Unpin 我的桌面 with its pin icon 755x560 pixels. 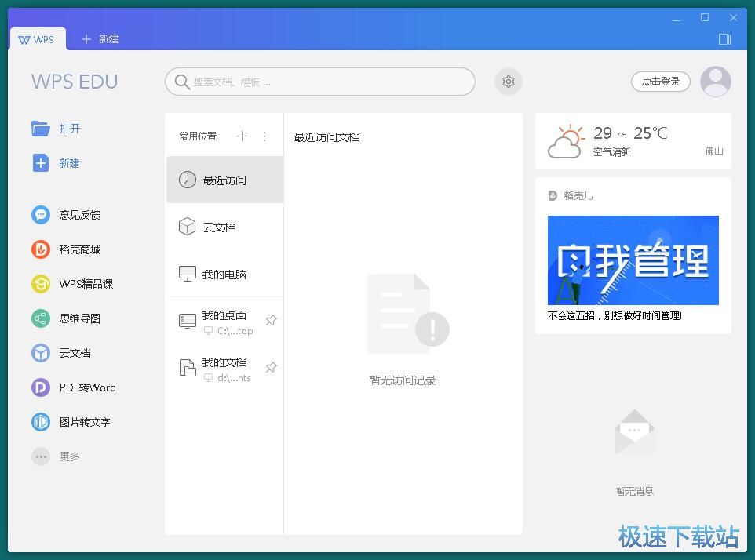tap(271, 321)
